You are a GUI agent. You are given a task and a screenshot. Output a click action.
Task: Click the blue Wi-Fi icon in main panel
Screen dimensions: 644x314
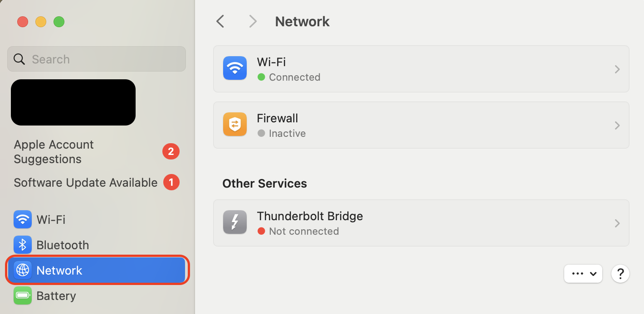(x=234, y=68)
